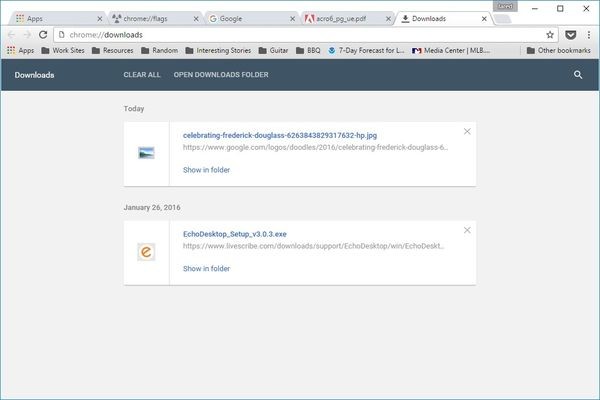Open the Apps bookmarks shortcut
Viewport: 600px width, 400px height.
tap(20, 49)
